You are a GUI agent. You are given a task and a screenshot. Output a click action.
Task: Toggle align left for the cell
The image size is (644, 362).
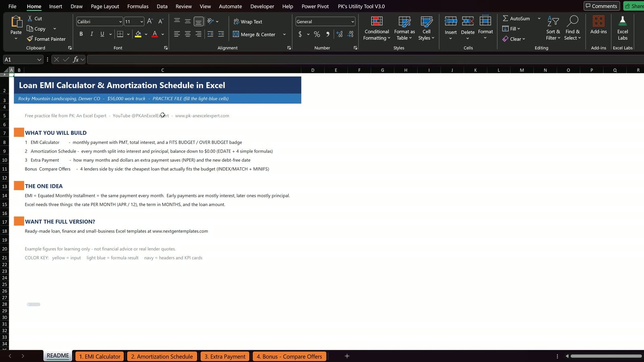click(x=177, y=34)
